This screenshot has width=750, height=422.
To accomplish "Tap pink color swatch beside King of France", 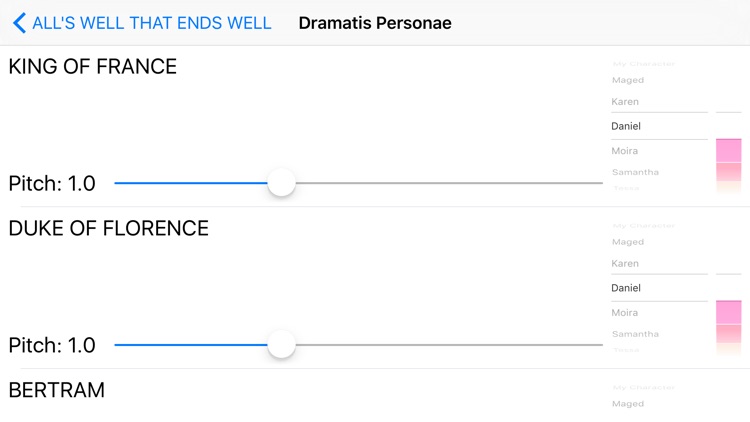I will pos(729,151).
